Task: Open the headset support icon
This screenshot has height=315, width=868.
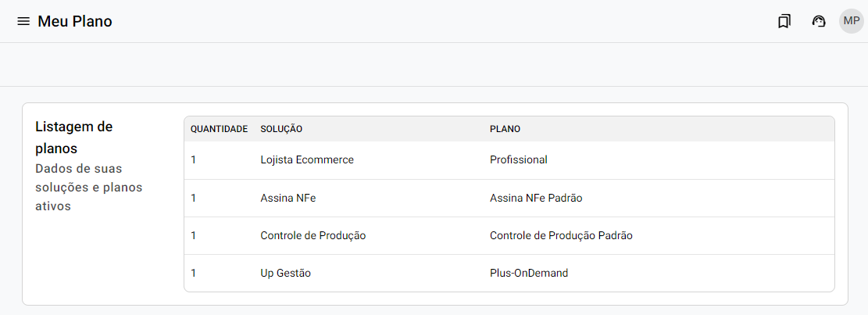Action: tap(819, 22)
